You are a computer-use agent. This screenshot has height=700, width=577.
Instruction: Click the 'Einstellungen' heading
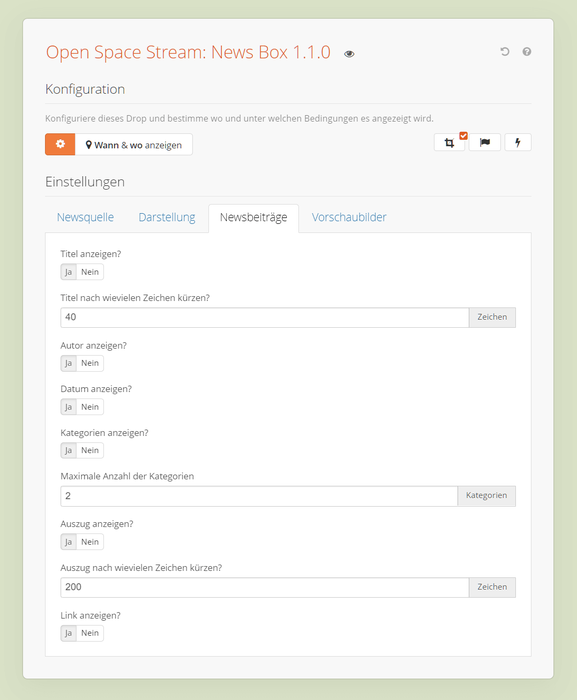85,182
